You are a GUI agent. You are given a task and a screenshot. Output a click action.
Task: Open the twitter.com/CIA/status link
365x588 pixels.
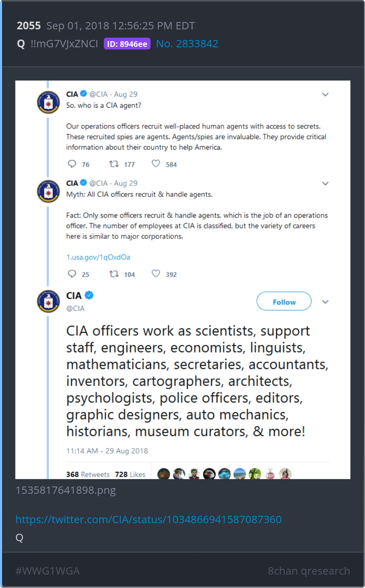(149, 519)
